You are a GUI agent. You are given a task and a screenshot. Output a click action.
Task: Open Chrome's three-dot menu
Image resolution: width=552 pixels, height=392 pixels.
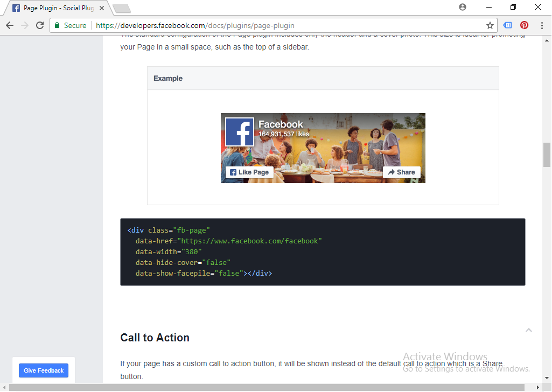point(542,25)
